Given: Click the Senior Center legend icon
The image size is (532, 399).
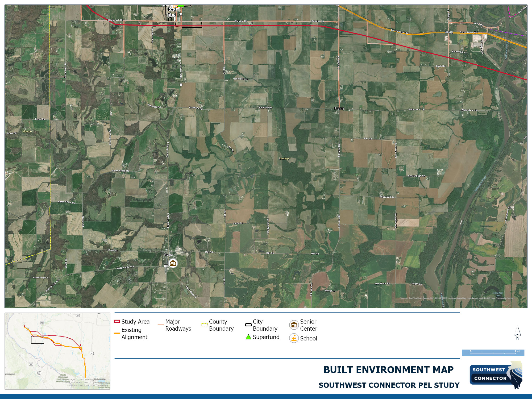Looking at the screenshot, I should (x=294, y=325).
